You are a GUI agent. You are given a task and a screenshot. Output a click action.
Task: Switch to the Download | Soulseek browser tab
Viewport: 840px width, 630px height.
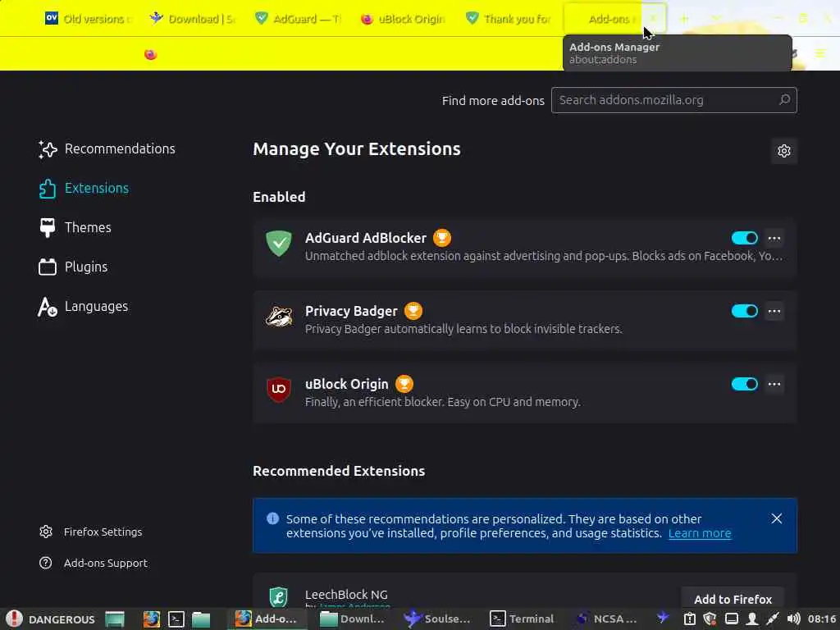(194, 19)
